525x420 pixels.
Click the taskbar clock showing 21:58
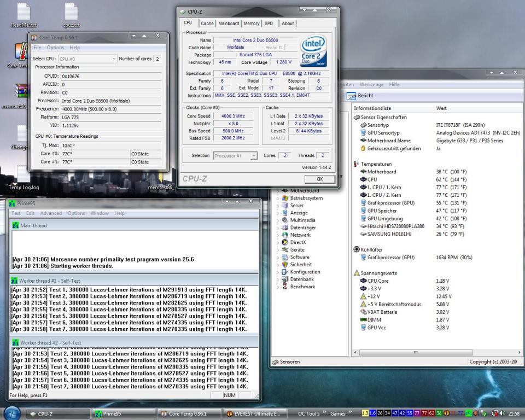514,413
